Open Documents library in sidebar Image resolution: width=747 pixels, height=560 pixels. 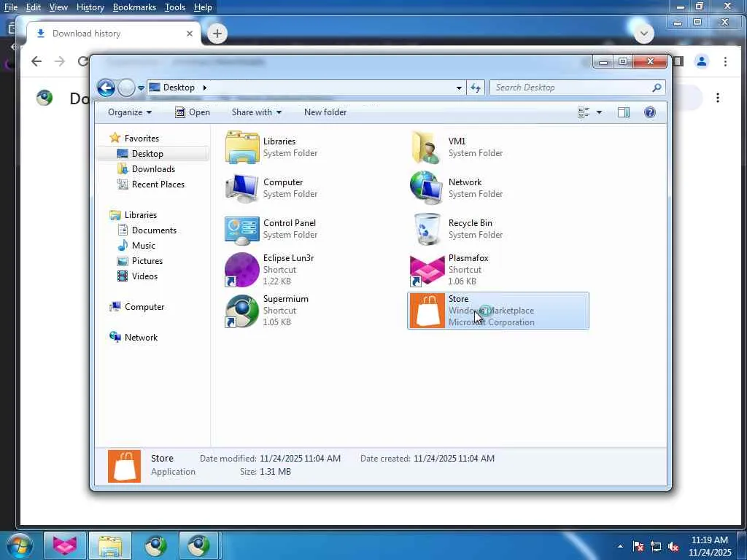click(154, 230)
